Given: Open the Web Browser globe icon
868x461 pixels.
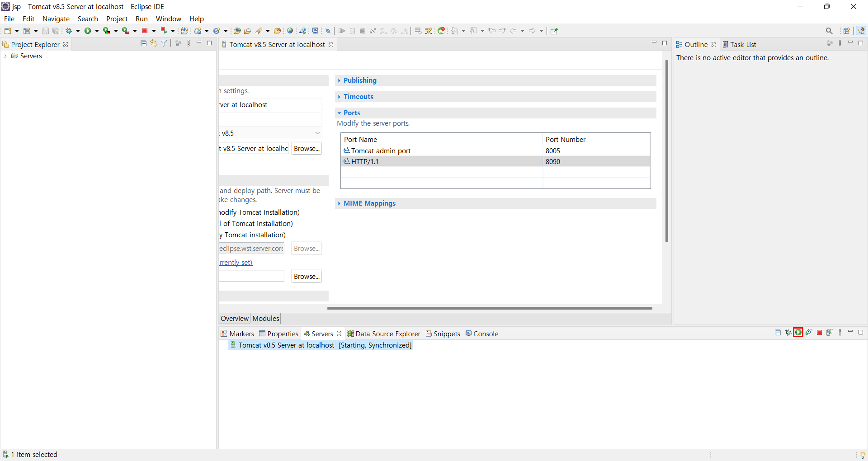Looking at the screenshot, I should click(x=290, y=31).
